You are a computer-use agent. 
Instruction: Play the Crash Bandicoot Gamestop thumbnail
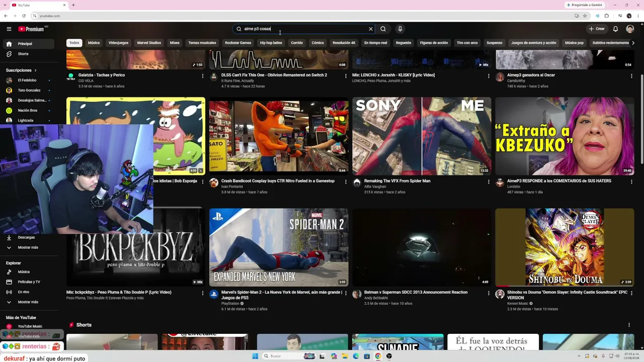coord(279,136)
